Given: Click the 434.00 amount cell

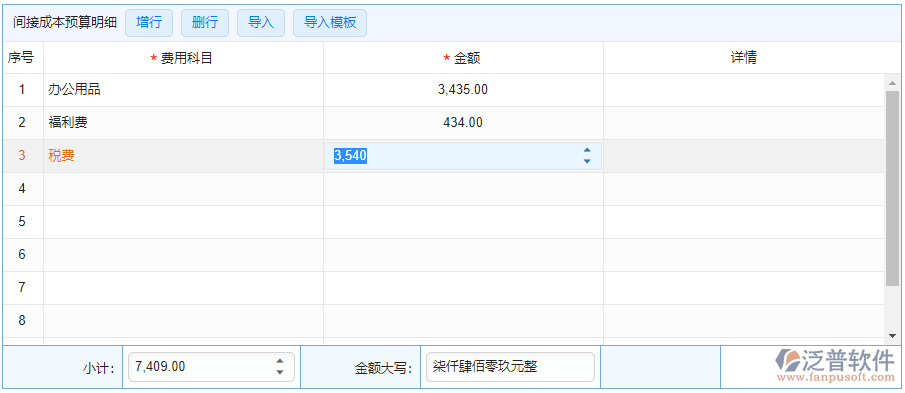Looking at the screenshot, I should click(463, 123).
